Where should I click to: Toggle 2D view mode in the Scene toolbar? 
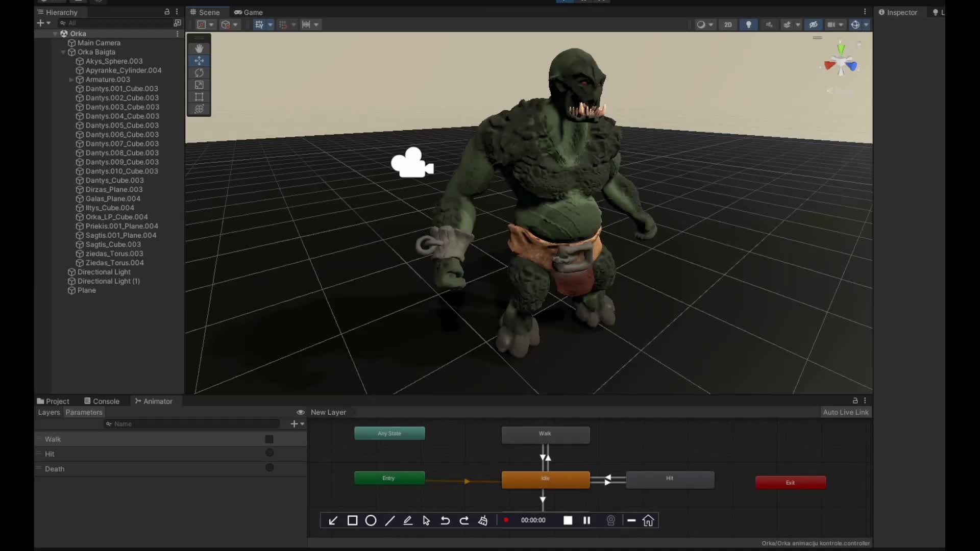(x=728, y=24)
